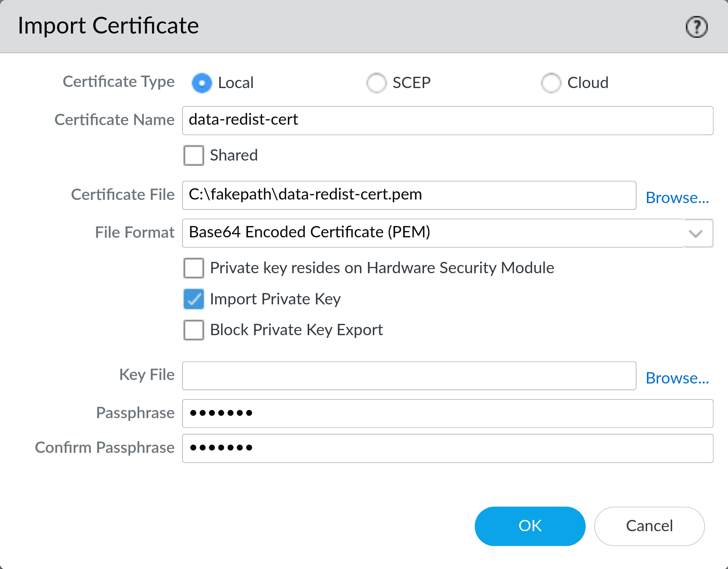Screen dimensions: 728x569
Task: Cancel the certificate import
Action: (649, 526)
